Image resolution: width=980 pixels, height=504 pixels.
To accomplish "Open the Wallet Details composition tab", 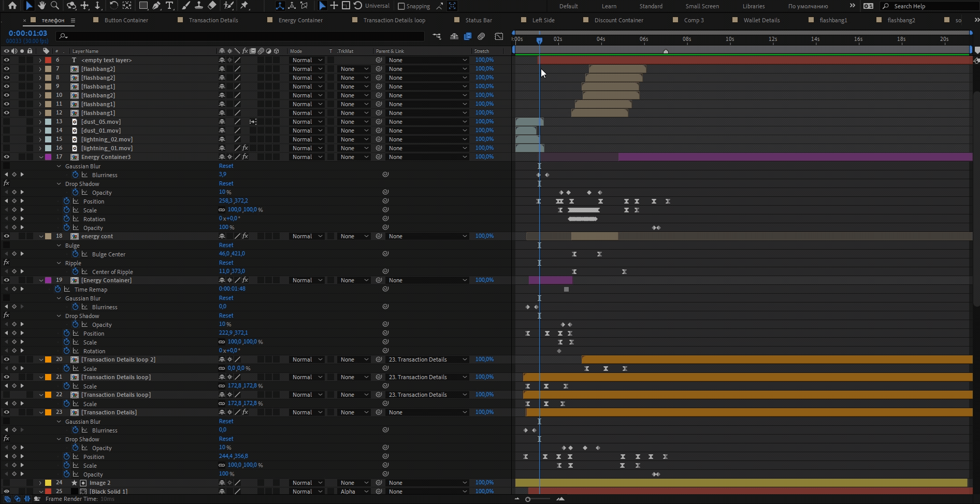I will tap(761, 20).
